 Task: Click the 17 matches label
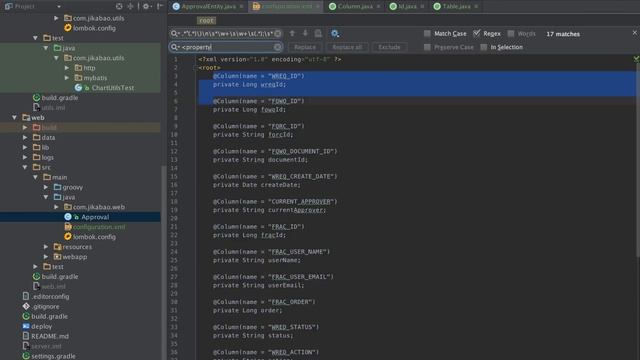pyautogui.click(x=563, y=34)
